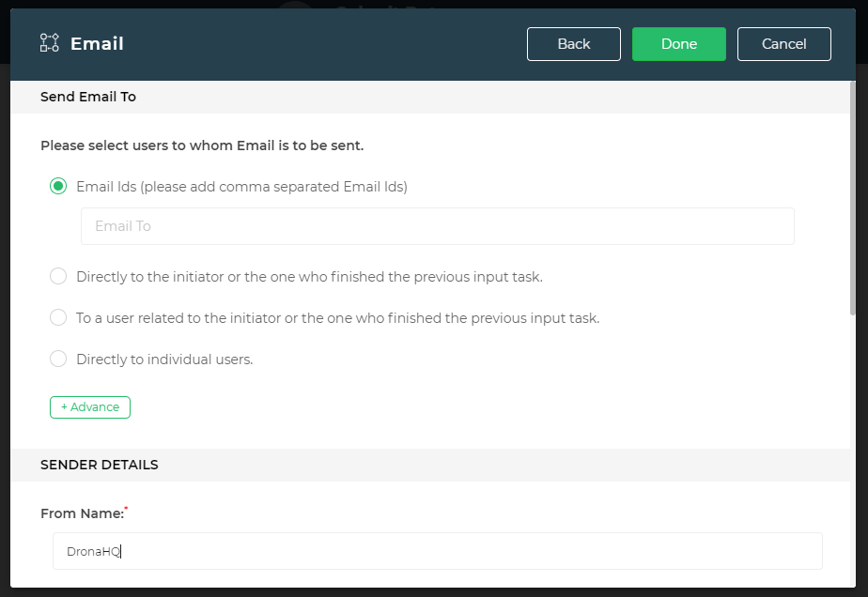Click the red required asterisk after From Name

coord(127,509)
